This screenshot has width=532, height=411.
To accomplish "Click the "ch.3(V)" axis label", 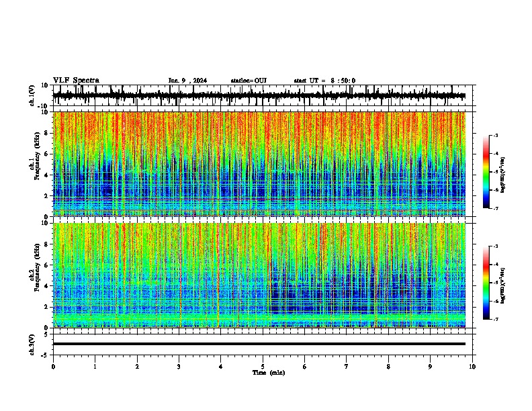I will [32, 345].
